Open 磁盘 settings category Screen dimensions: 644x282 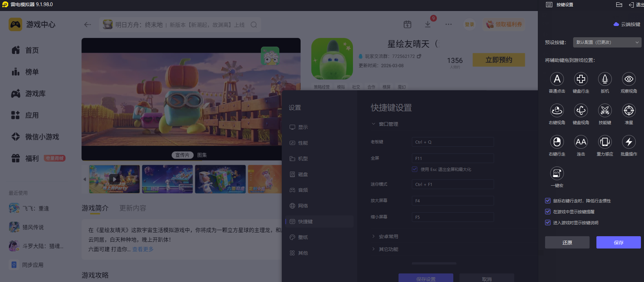point(319,174)
